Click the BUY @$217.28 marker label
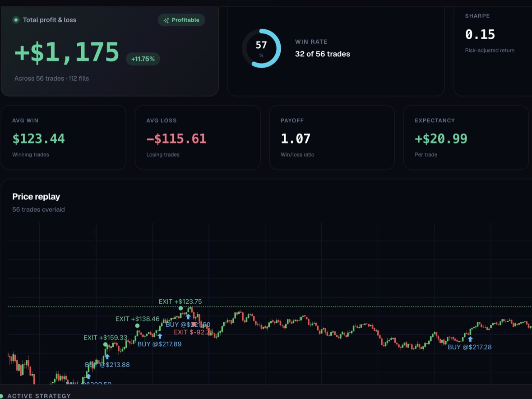 click(x=470, y=347)
